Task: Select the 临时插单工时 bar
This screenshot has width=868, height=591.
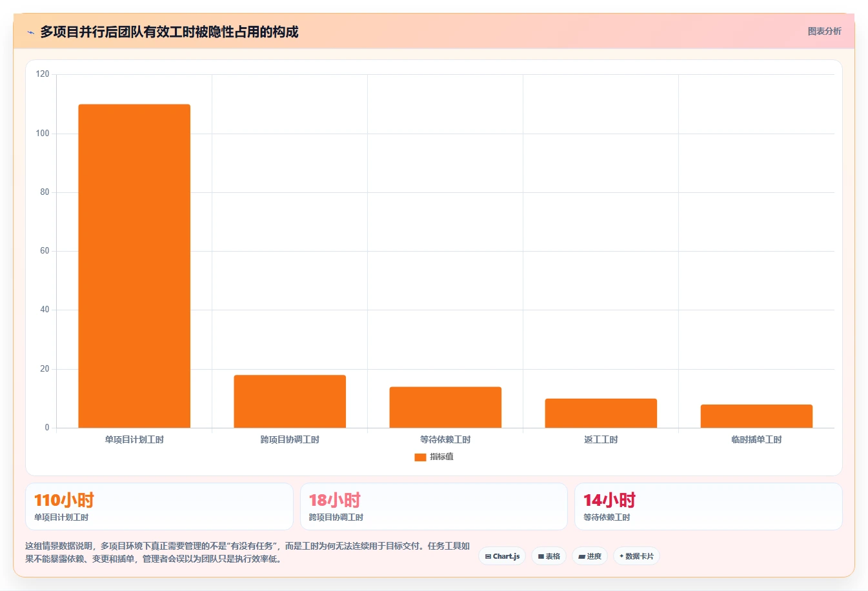Action: click(x=756, y=416)
